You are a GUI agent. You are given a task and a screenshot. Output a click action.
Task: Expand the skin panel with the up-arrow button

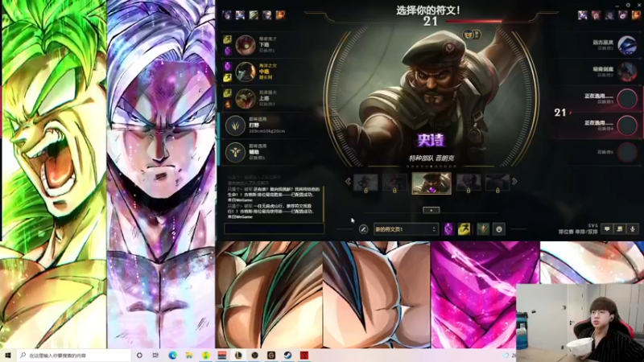pos(431,210)
